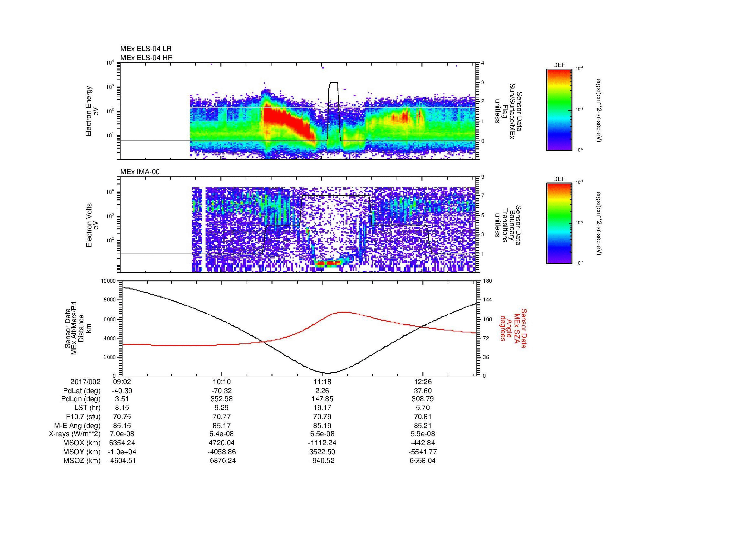
Task: Click the PdLon value 147.85
Action: point(322,399)
